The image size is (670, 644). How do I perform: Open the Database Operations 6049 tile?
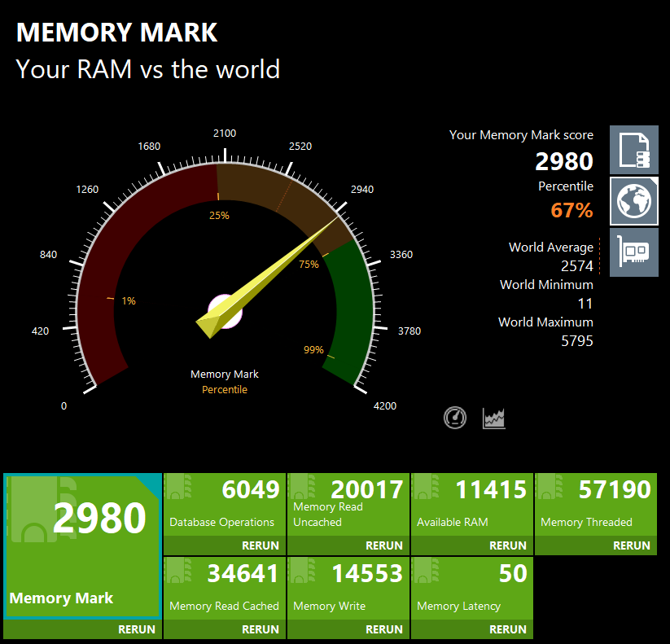(225, 504)
